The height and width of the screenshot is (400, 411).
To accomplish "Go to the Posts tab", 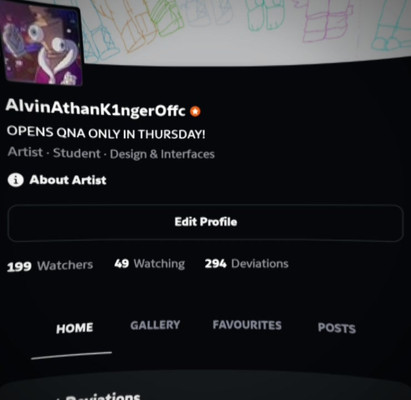I will (337, 328).
